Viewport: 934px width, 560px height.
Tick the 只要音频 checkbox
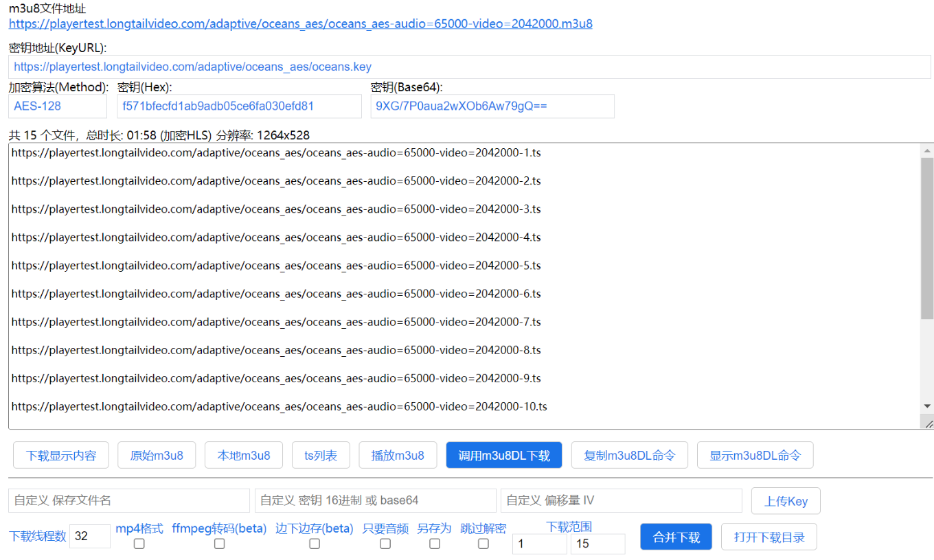pos(385,544)
